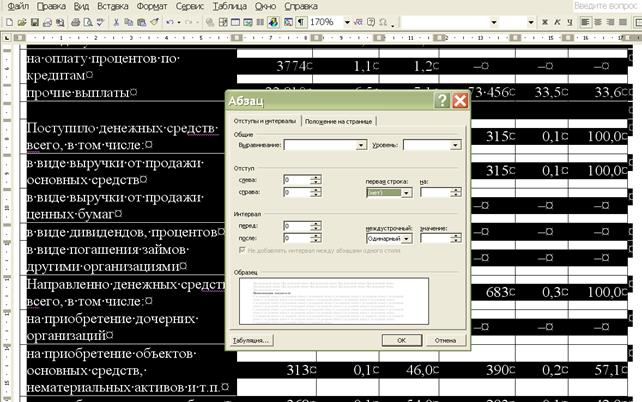The image size is (642, 402).
Task: Open the междустрочный spacing dropdown
Action: [408, 239]
